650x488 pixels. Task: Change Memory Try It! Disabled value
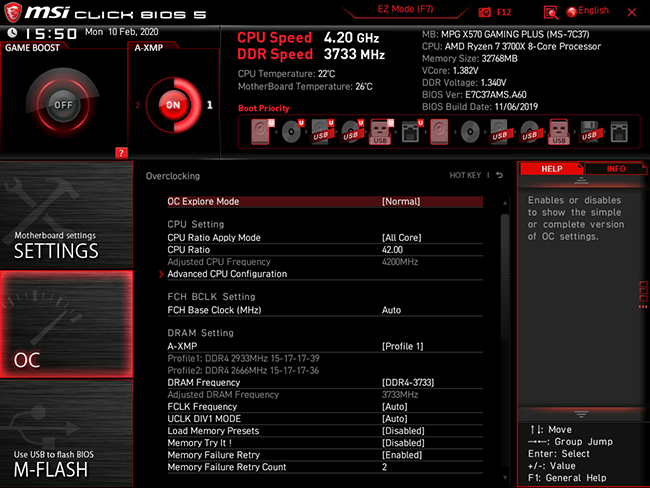403,443
